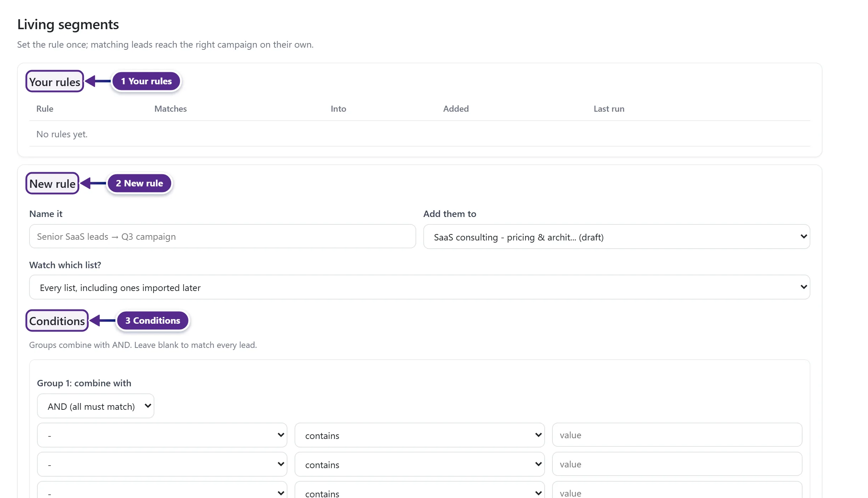Click the 'Rule' column header

(x=45, y=109)
